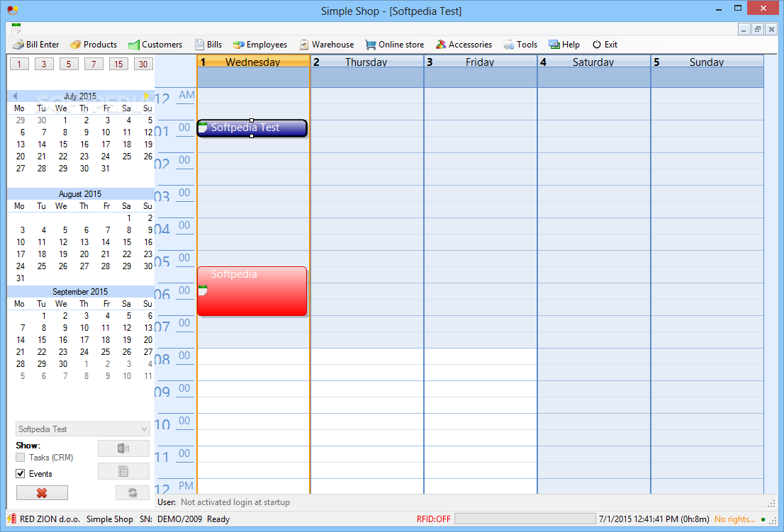This screenshot has height=532, width=784.
Task: Click the Outlook sync icon button
Action: [123, 448]
